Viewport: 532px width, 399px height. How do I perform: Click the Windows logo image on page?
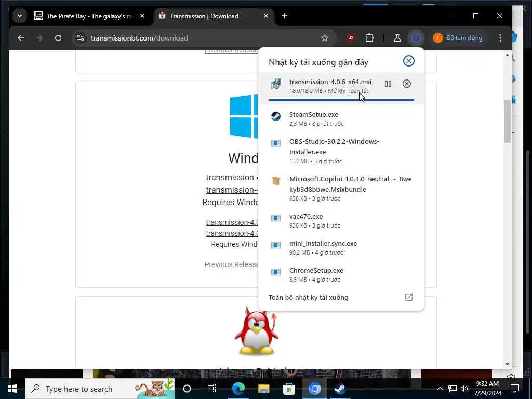coord(244,116)
